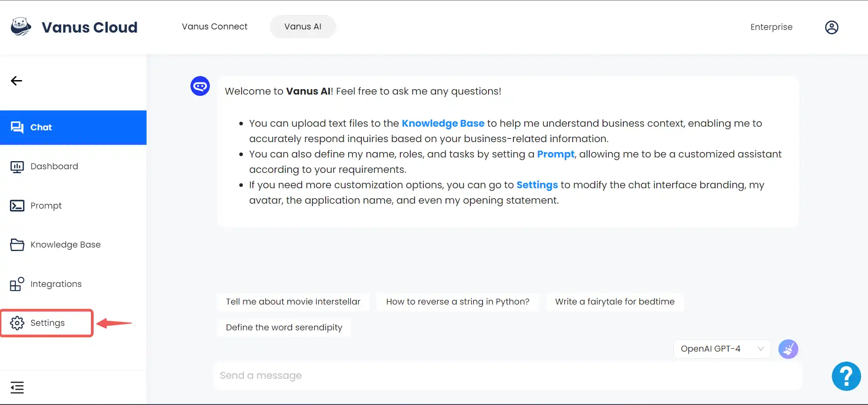The width and height of the screenshot is (868, 405).
Task: Open the user account profile icon
Action: [831, 27]
